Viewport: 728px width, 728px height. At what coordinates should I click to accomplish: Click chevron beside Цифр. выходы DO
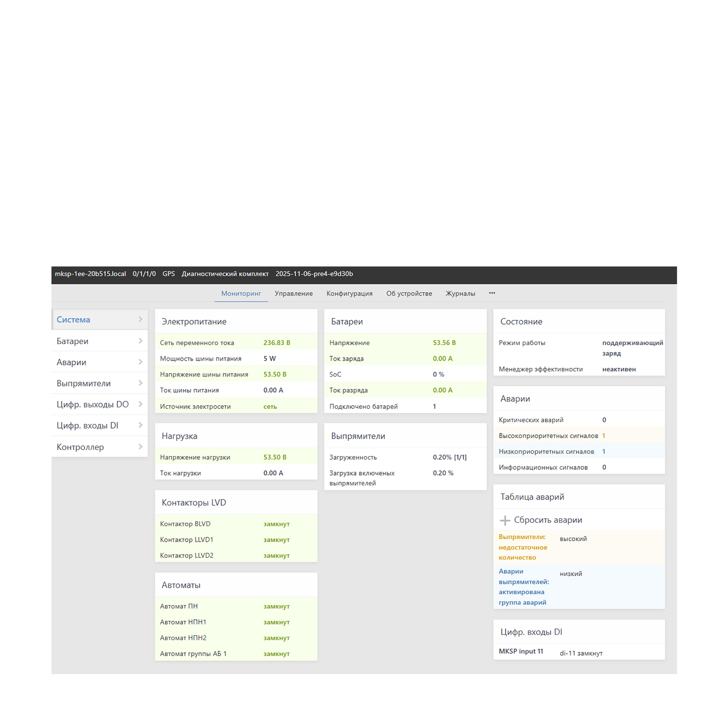[140, 404]
